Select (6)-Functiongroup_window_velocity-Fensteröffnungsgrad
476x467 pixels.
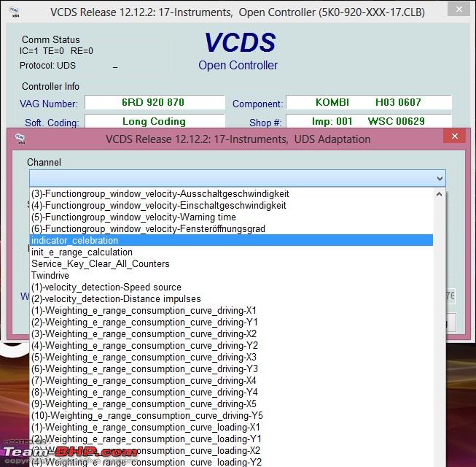[231, 229]
